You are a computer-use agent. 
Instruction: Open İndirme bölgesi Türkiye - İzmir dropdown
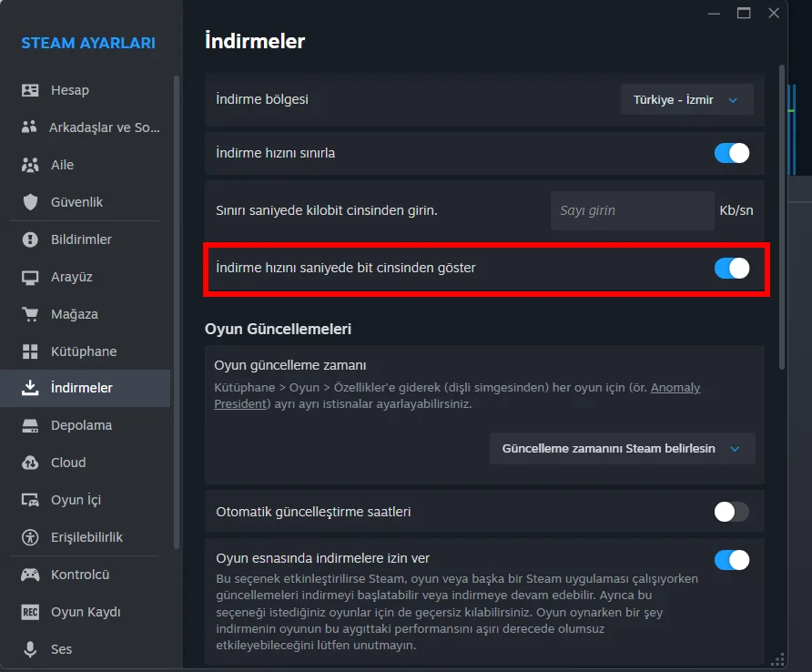click(686, 99)
